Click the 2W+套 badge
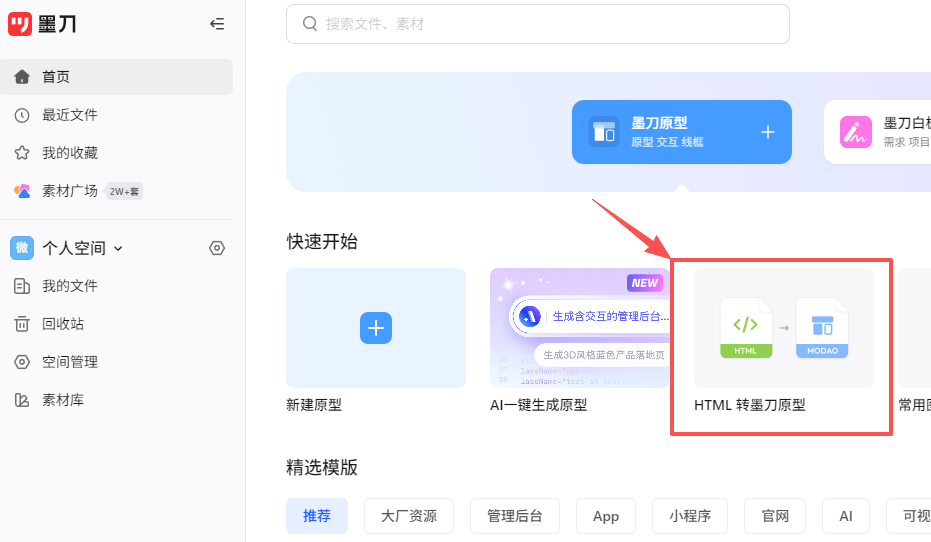This screenshot has height=542, width=931. (x=124, y=191)
